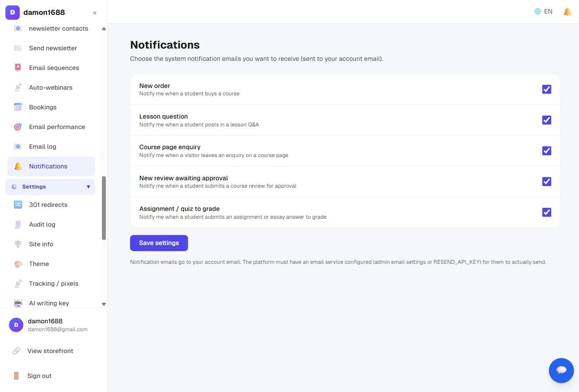The image size is (579, 392).
Task: Click 'Course page enquiry' row title
Action: tap(170, 147)
